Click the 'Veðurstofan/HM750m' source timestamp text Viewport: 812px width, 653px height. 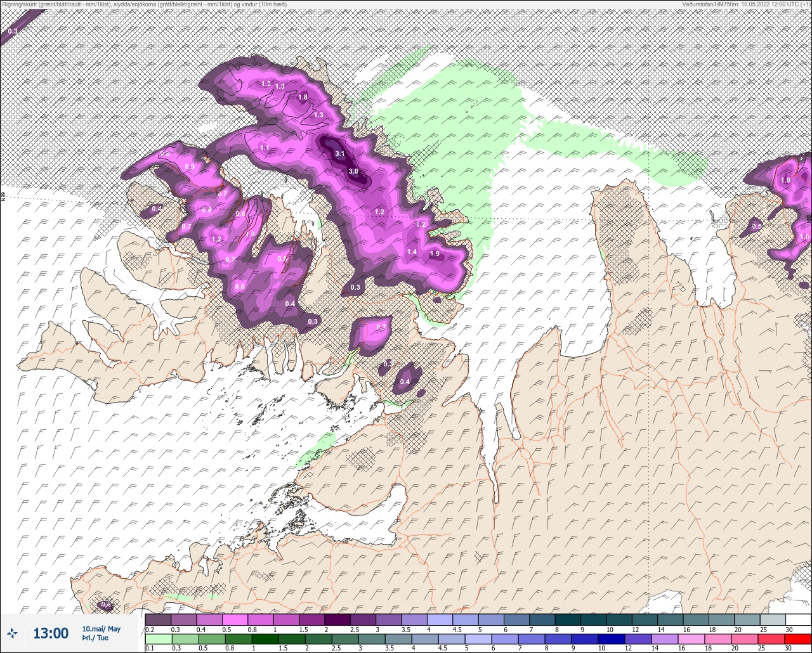pos(746,4)
